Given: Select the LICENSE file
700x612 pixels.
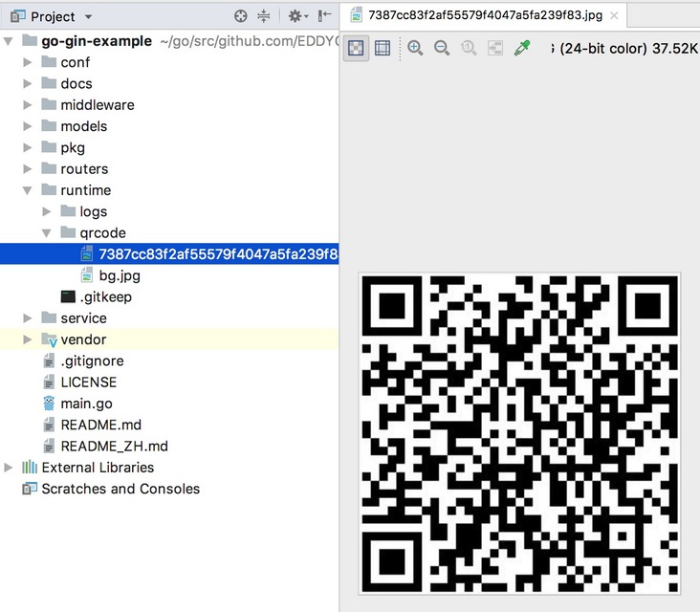Looking at the screenshot, I should click(x=88, y=382).
